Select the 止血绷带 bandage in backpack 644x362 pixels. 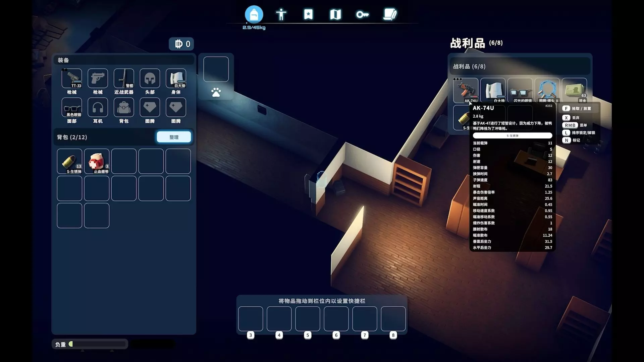(x=97, y=161)
